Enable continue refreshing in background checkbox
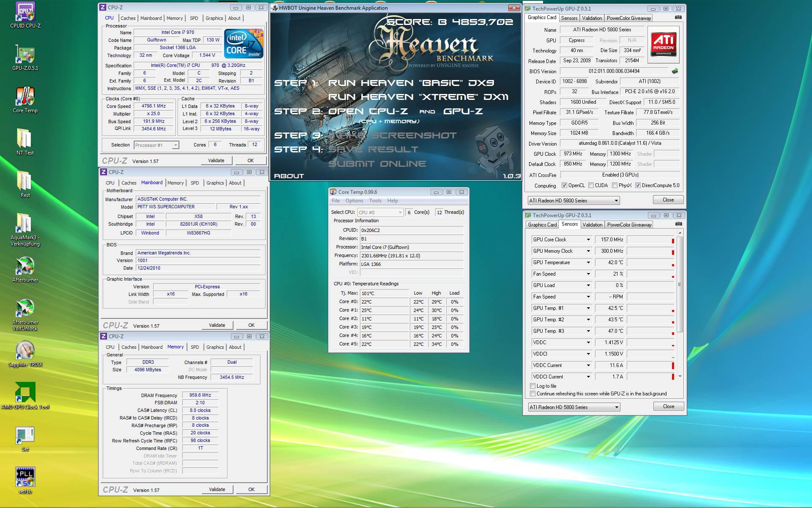 tap(533, 394)
